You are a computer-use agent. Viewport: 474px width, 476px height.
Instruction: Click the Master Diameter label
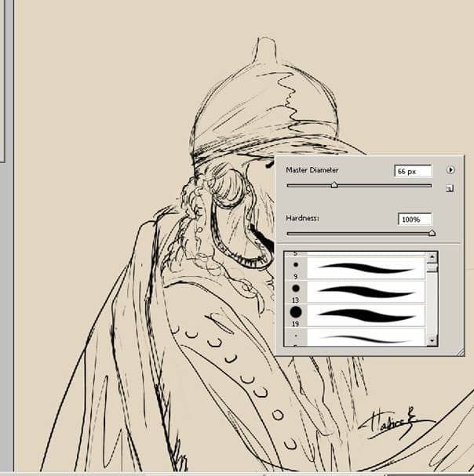click(312, 170)
